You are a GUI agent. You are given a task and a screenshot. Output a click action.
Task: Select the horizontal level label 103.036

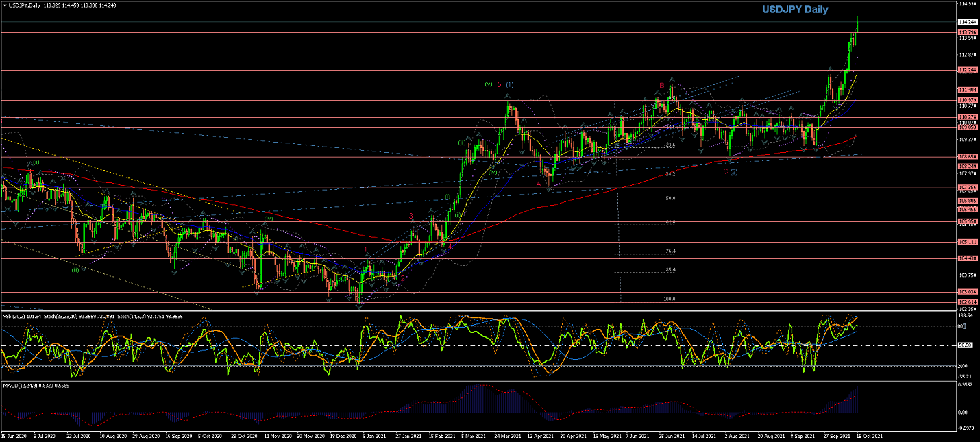(x=967, y=292)
